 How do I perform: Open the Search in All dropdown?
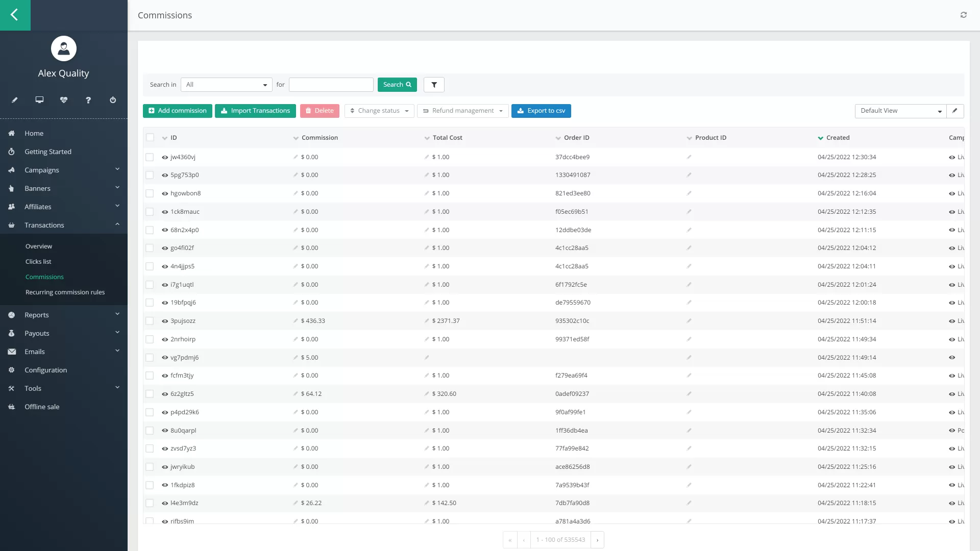point(226,85)
